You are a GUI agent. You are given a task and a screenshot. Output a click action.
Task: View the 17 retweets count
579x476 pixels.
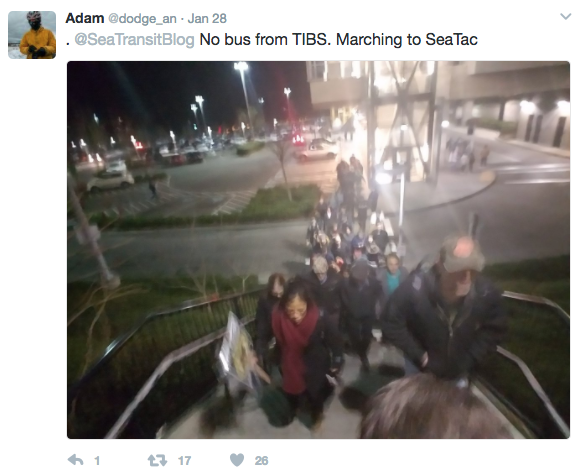point(184,460)
